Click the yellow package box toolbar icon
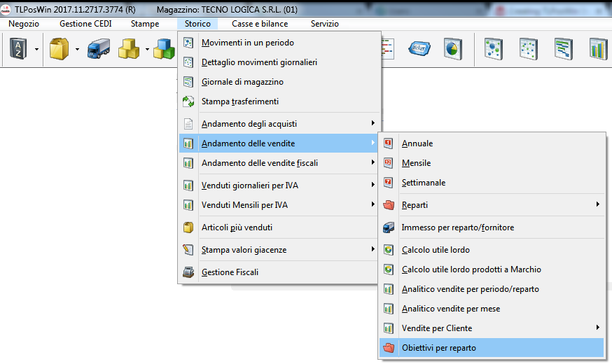 (59, 49)
